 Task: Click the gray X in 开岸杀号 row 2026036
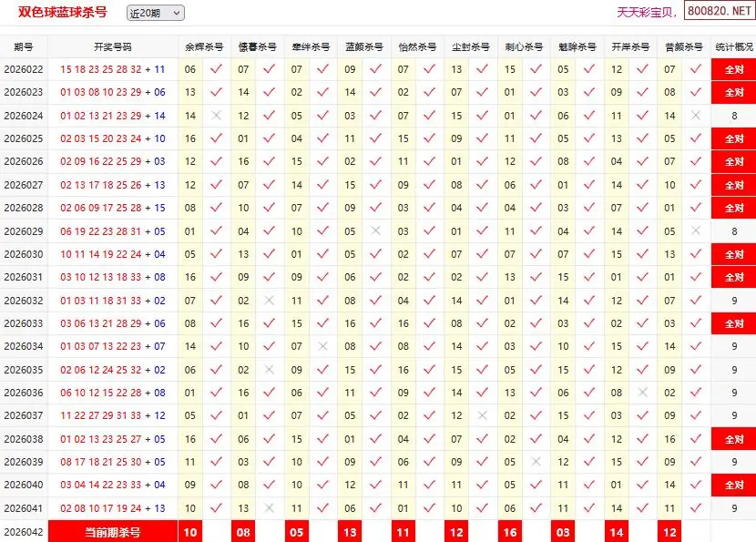[x=643, y=393]
